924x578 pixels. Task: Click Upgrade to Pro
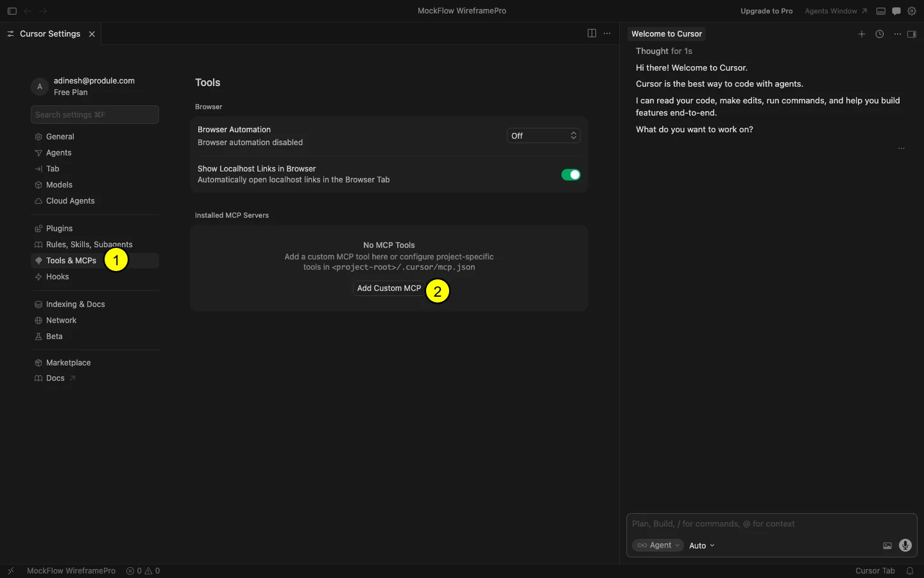(x=766, y=11)
